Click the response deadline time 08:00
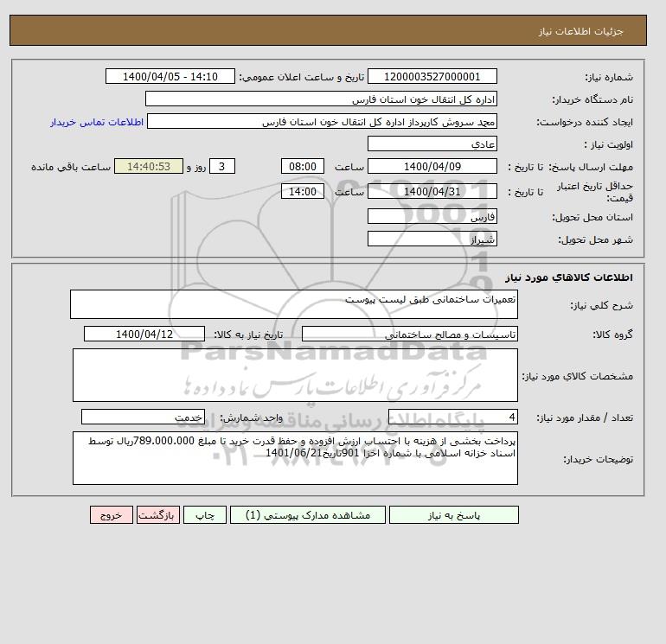Viewport: 666px width, 644px height. point(303,167)
